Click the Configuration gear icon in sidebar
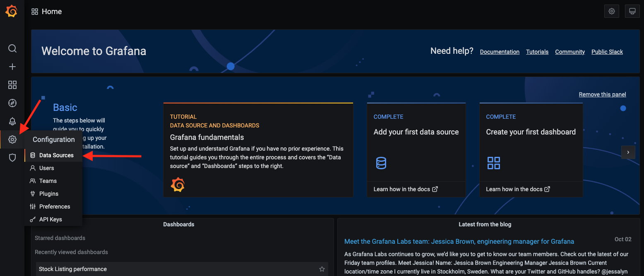 tap(12, 139)
